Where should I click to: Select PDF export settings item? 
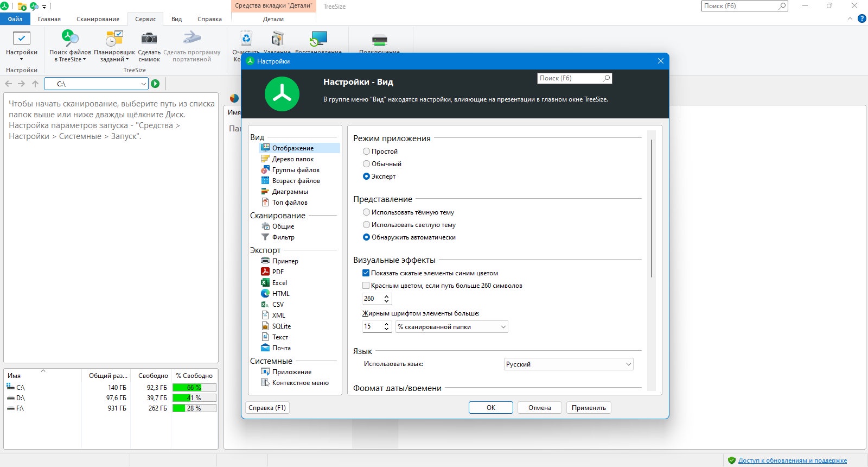[x=278, y=272]
